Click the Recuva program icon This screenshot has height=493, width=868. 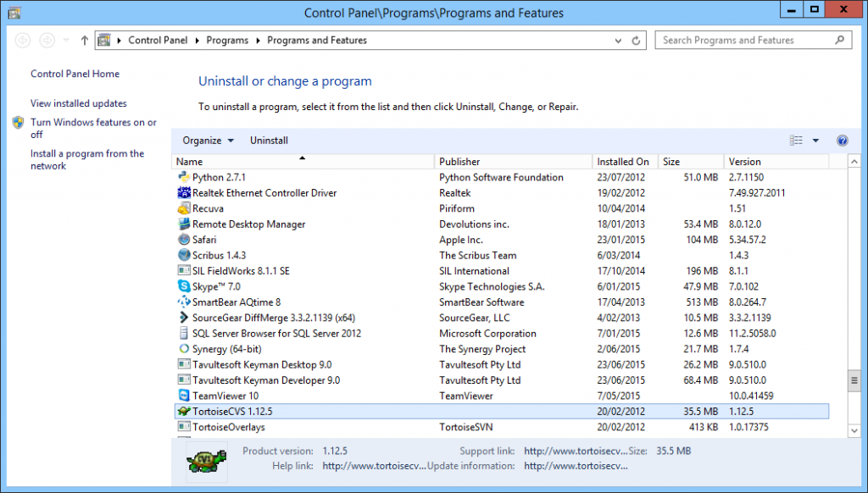184,208
